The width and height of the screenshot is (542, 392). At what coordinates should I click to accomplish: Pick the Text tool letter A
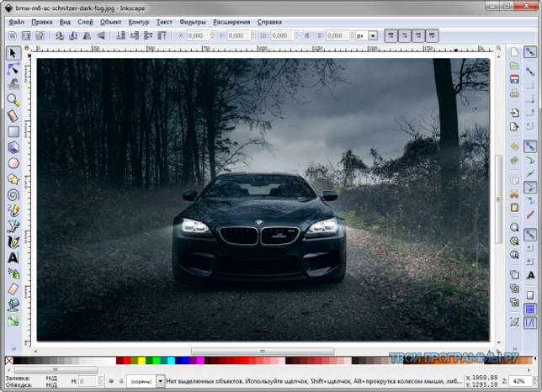pyautogui.click(x=13, y=257)
